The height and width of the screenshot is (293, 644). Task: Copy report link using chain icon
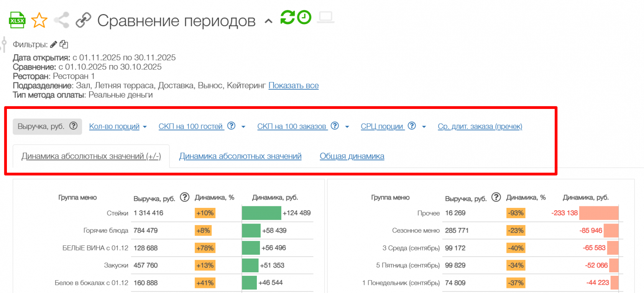pos(83,20)
